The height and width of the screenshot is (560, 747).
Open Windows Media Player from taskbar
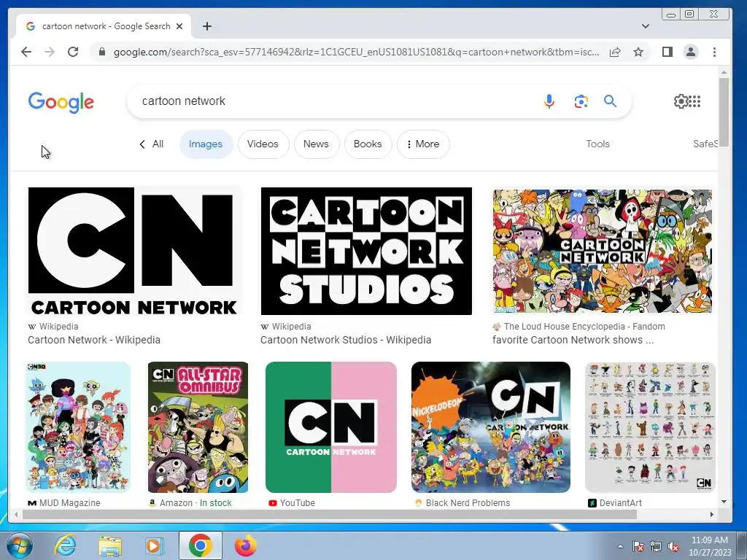(153, 545)
